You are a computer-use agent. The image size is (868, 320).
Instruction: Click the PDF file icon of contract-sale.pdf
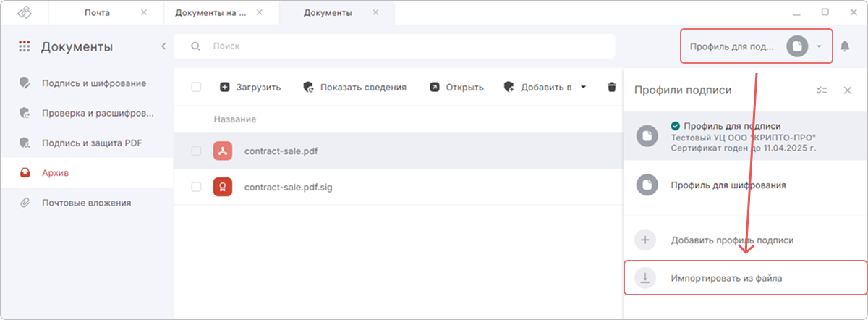coord(223,151)
